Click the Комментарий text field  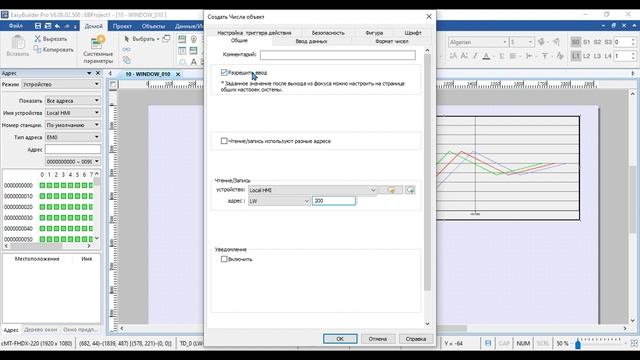tap(338, 55)
